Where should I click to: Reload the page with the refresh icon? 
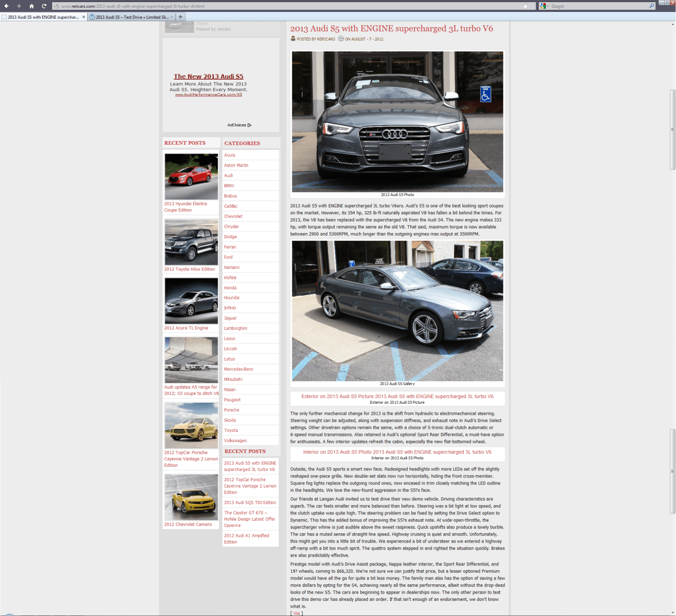pos(44,6)
